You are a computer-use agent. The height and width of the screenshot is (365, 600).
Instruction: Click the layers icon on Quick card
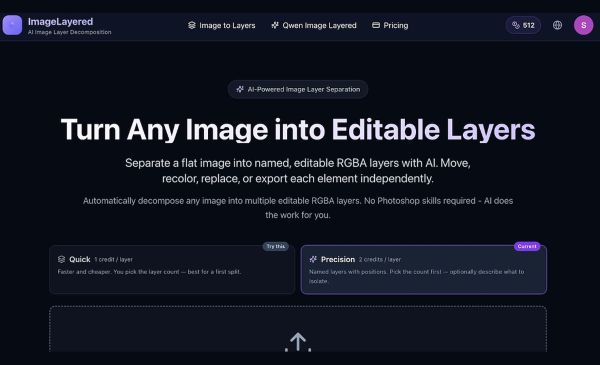point(61,259)
